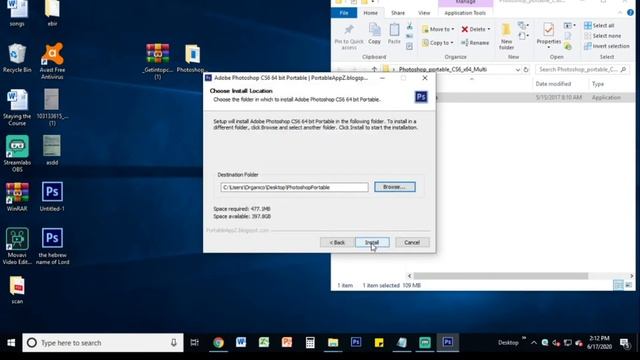Sort by Date modified column header

click(x=553, y=84)
